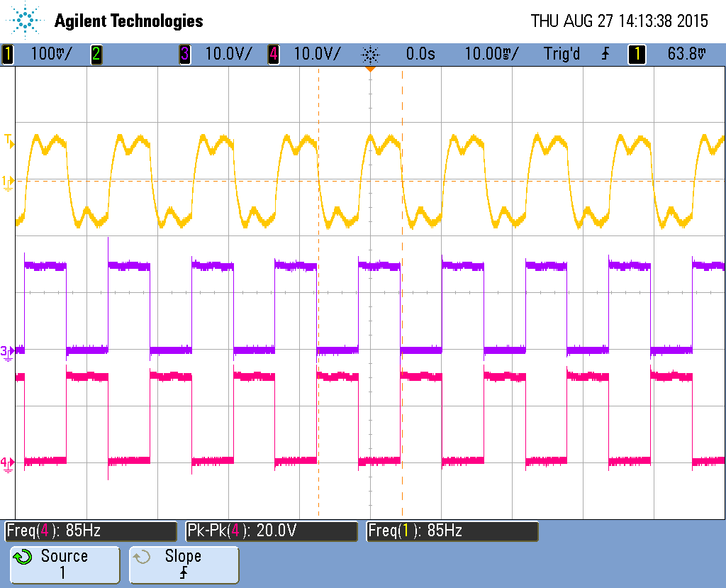Click the yellow T trigger level marker
Image resolution: width=726 pixels, height=588 pixels.
pos(9,141)
